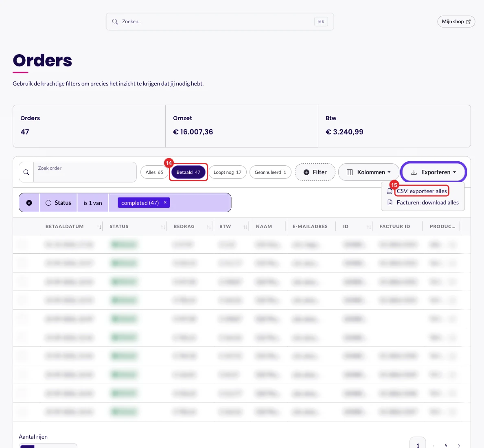Click the Orders heading

[42, 60]
